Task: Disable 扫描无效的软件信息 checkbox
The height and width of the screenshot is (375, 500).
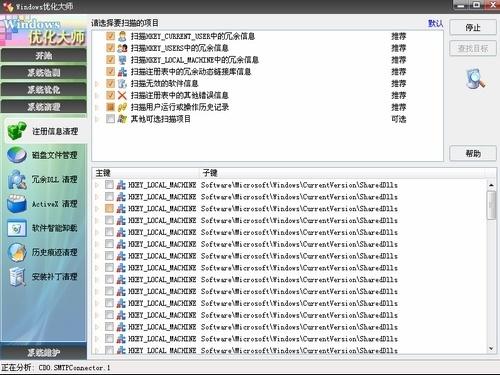Action: pos(110,83)
